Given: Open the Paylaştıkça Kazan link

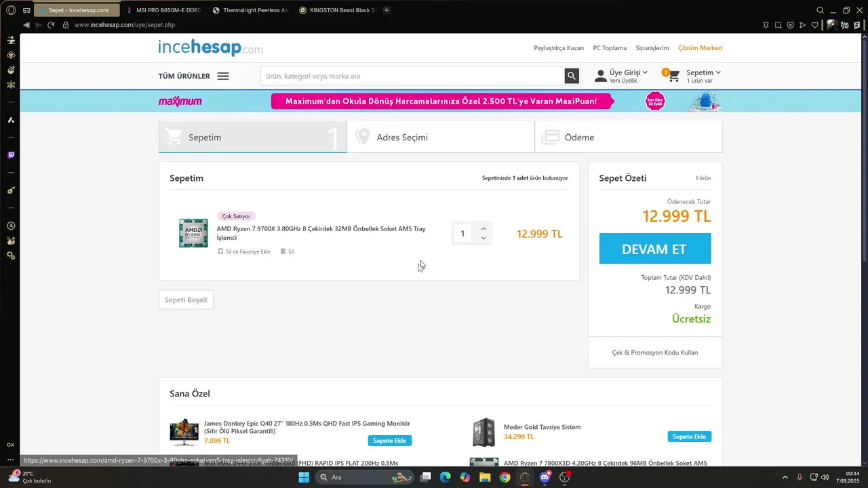Looking at the screenshot, I should (559, 48).
